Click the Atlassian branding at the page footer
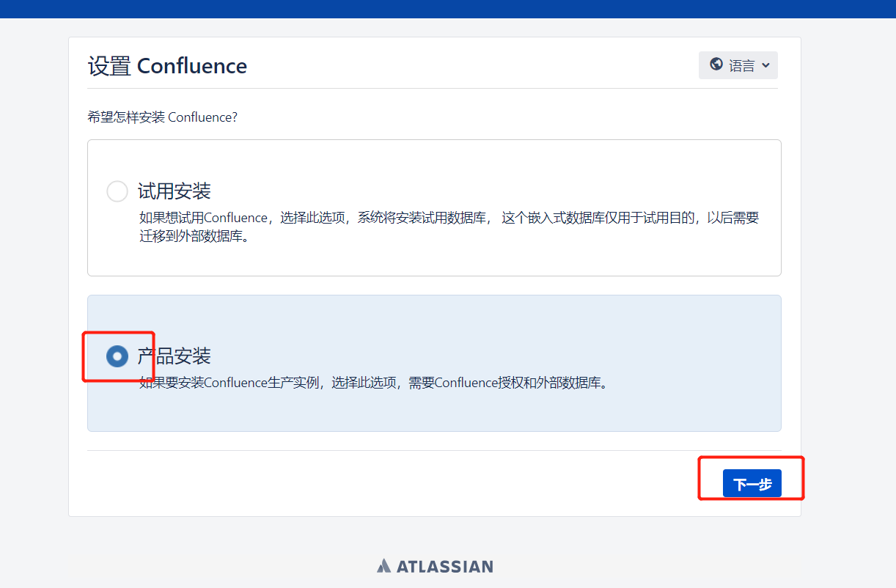 pos(434,565)
